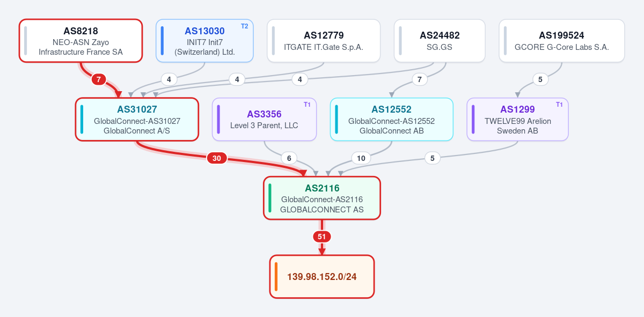
Task: Select the AS8218 NEO-ASN Zayo node
Action: tap(80, 41)
